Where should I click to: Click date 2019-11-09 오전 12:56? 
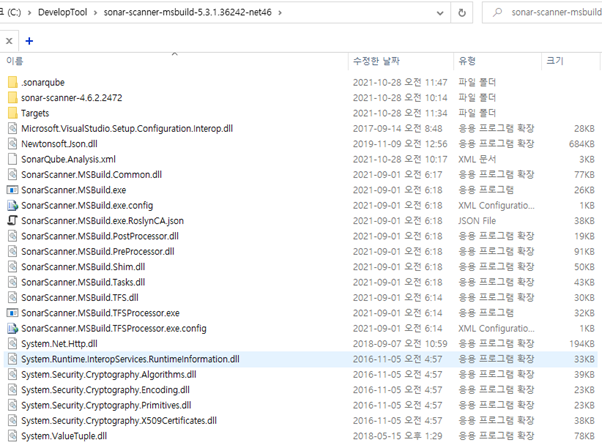tap(400, 144)
